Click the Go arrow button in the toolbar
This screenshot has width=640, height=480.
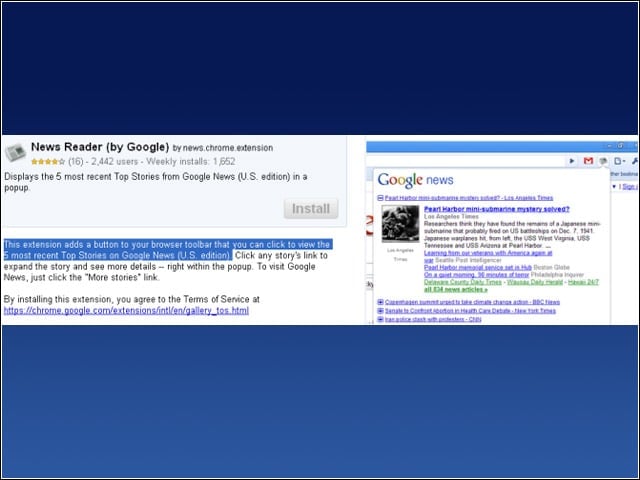[x=572, y=161]
